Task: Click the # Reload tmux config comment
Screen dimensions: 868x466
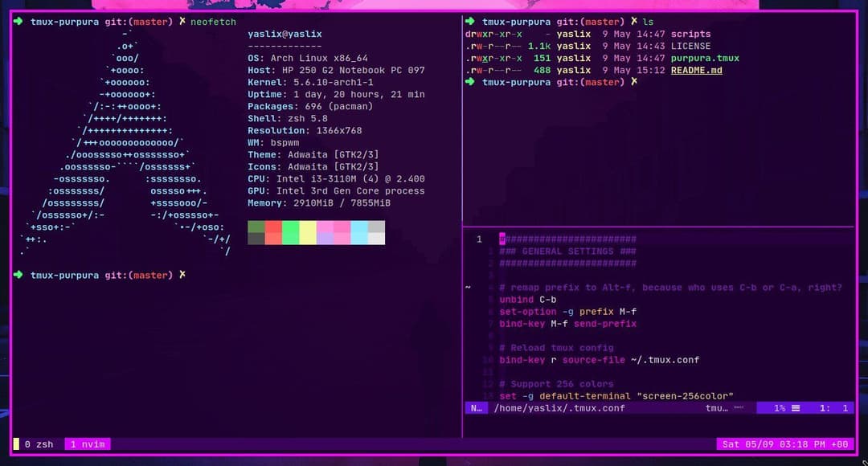Action: pos(556,348)
